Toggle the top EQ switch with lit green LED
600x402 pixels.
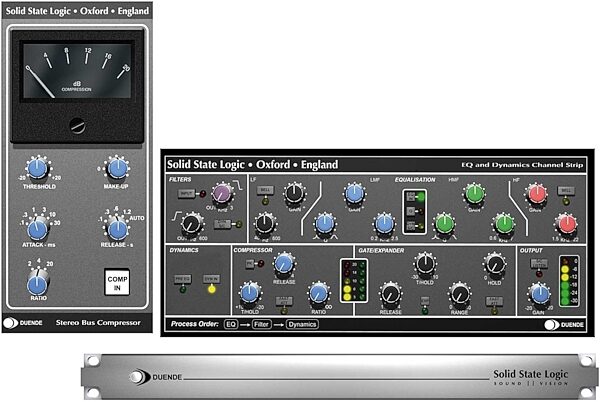tap(411, 197)
